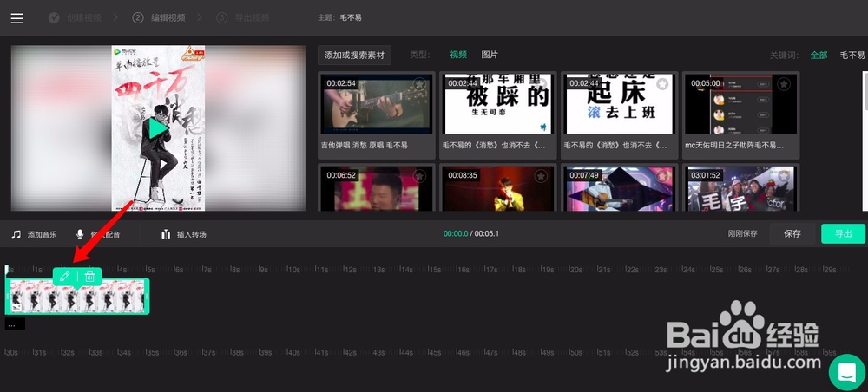
Task: Click the '...' label under the clip
Action: click(x=15, y=324)
